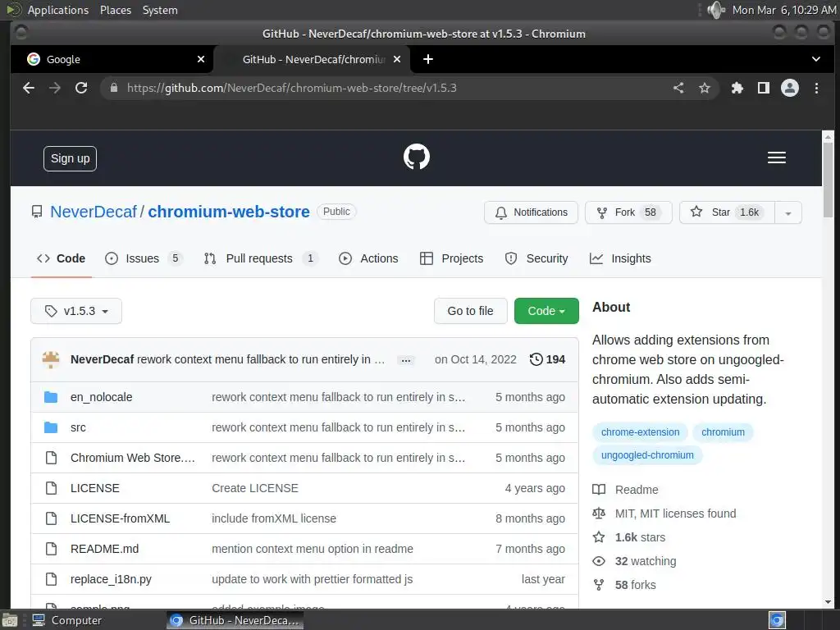Click the browser forward arrow

click(55, 88)
